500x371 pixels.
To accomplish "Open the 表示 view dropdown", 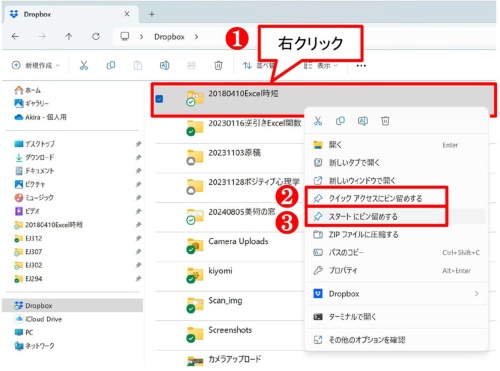I will (x=321, y=66).
